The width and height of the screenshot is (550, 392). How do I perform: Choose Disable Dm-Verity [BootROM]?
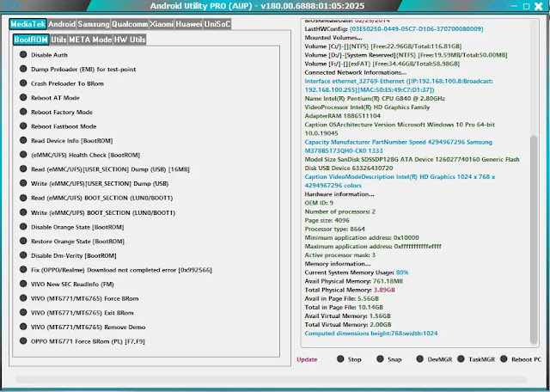point(68,255)
